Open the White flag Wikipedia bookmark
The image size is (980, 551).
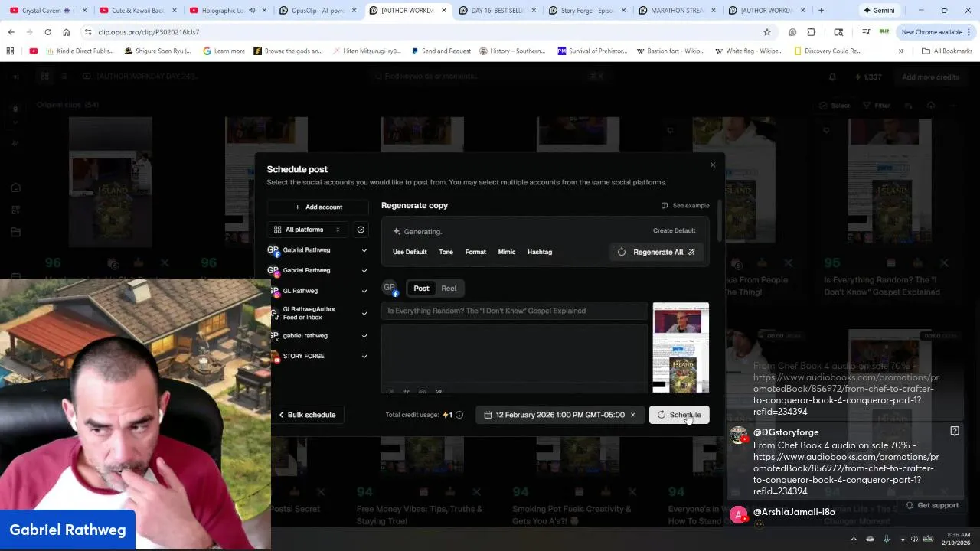pyautogui.click(x=749, y=51)
